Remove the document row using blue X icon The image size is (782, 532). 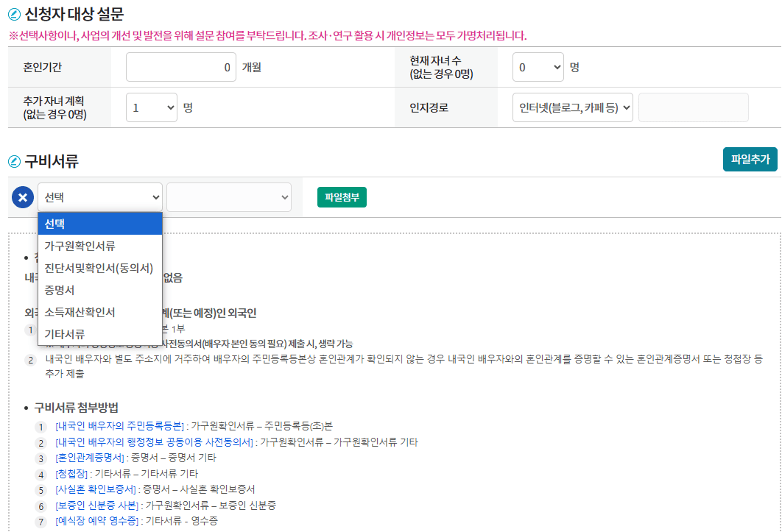[22, 196]
